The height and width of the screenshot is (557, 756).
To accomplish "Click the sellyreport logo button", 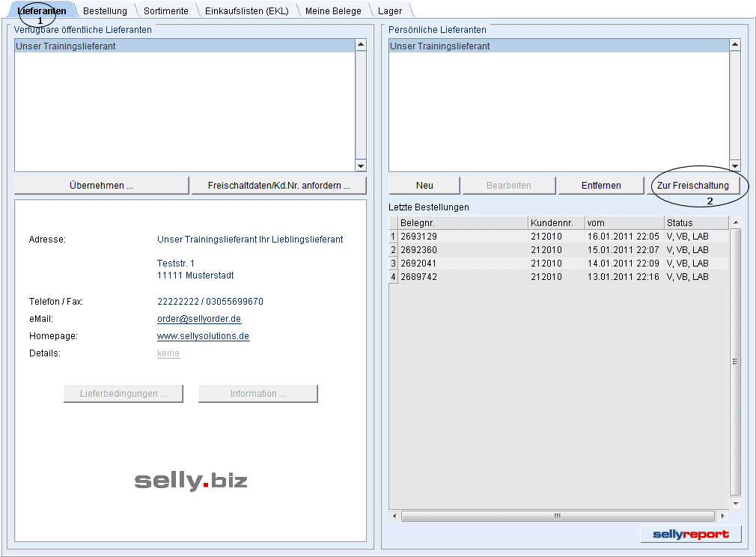I will pyautogui.click(x=690, y=534).
